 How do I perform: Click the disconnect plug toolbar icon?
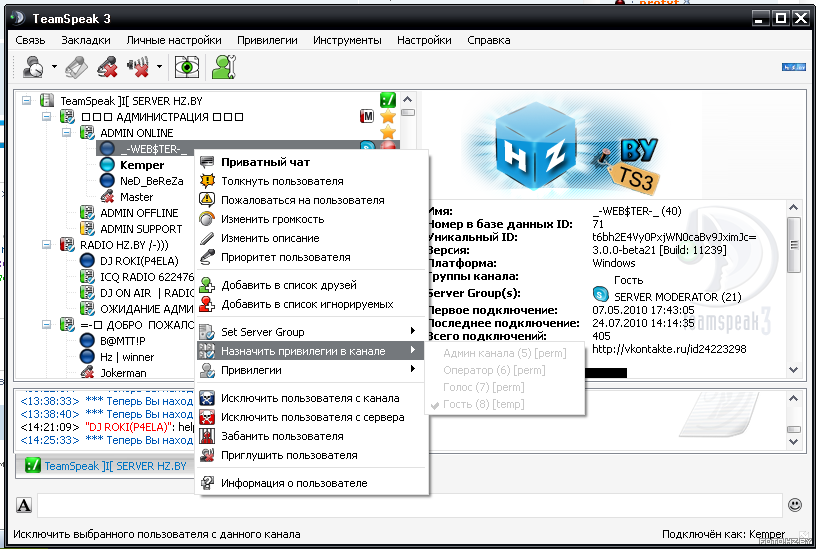click(76, 67)
